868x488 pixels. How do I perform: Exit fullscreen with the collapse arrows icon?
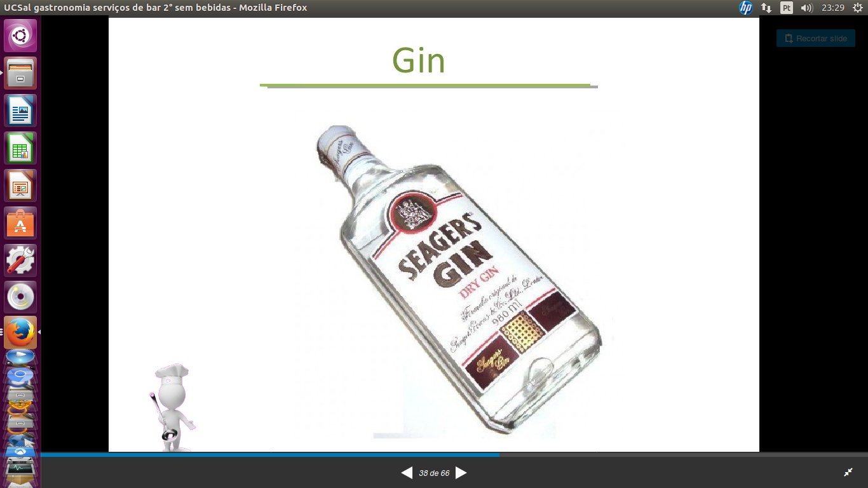coord(848,472)
